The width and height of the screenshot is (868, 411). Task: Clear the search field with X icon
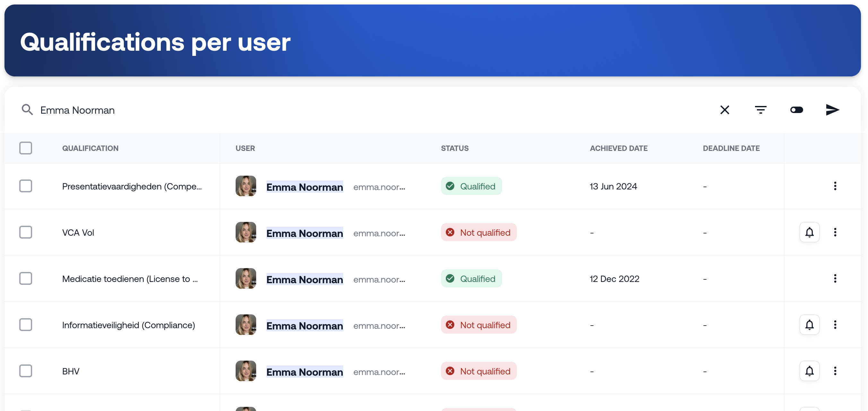point(725,110)
